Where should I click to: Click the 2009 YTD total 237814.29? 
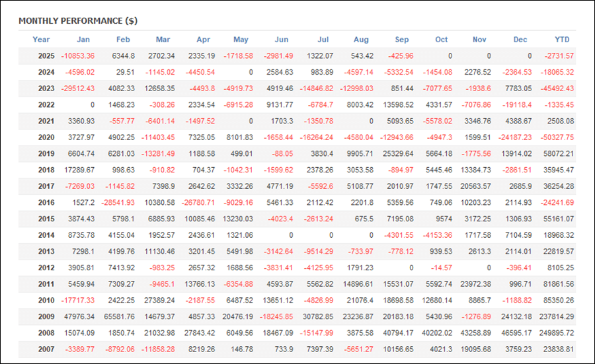(x=554, y=316)
